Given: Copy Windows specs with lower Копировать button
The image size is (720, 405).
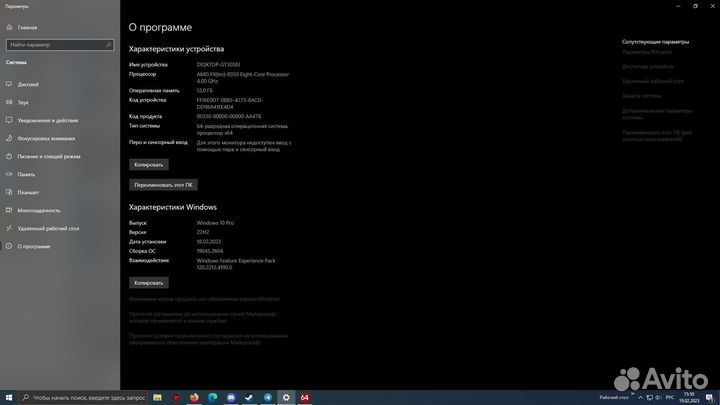Looking at the screenshot, I should coord(149,283).
